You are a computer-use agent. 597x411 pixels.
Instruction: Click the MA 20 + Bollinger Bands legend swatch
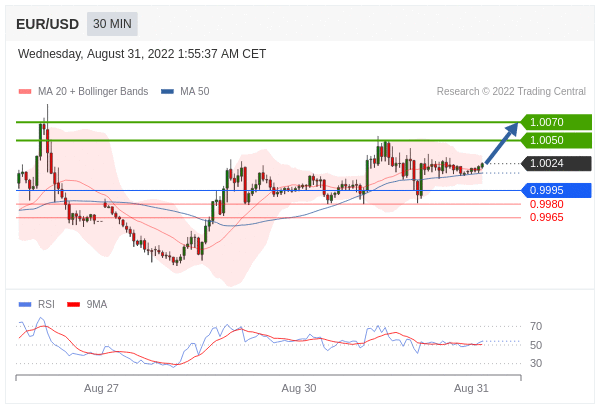coord(25,91)
